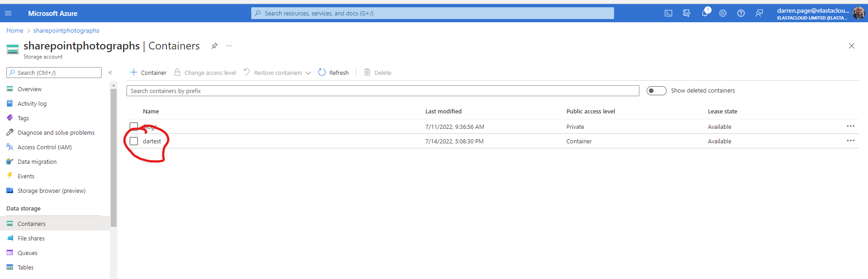
Task: Click the Data storage section heading
Action: (24, 209)
